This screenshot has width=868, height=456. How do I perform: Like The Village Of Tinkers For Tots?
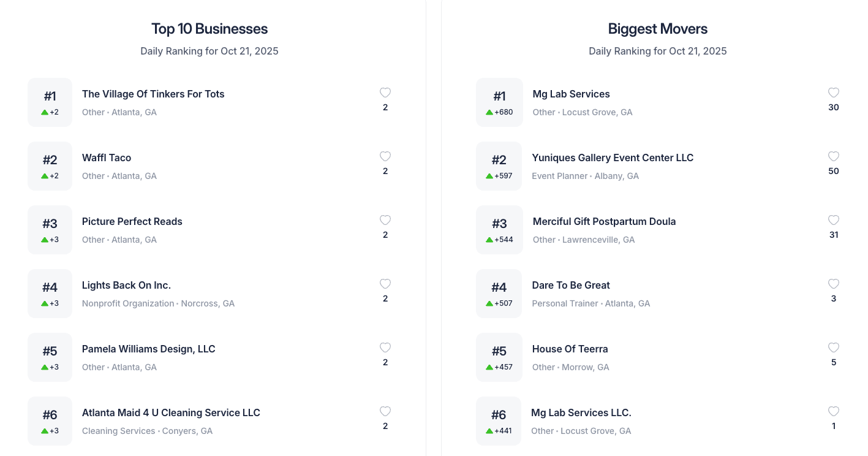385,93
